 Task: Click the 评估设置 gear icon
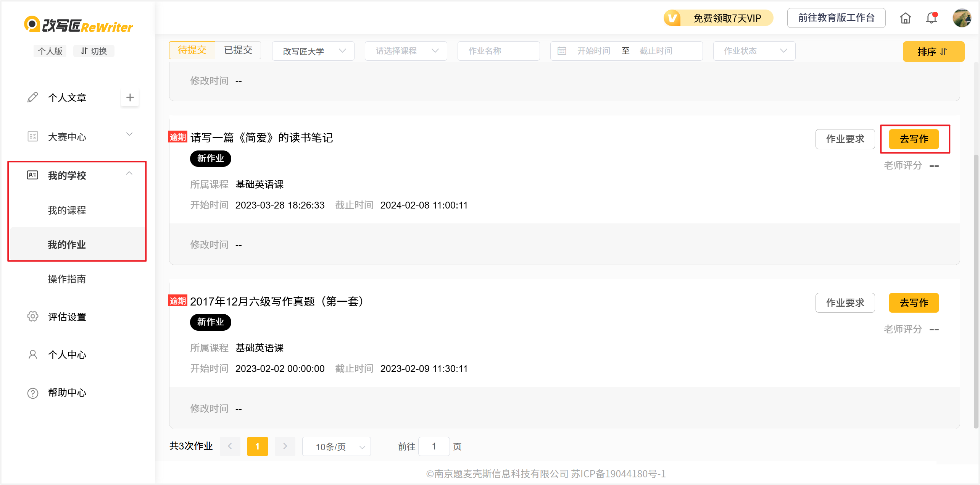33,317
